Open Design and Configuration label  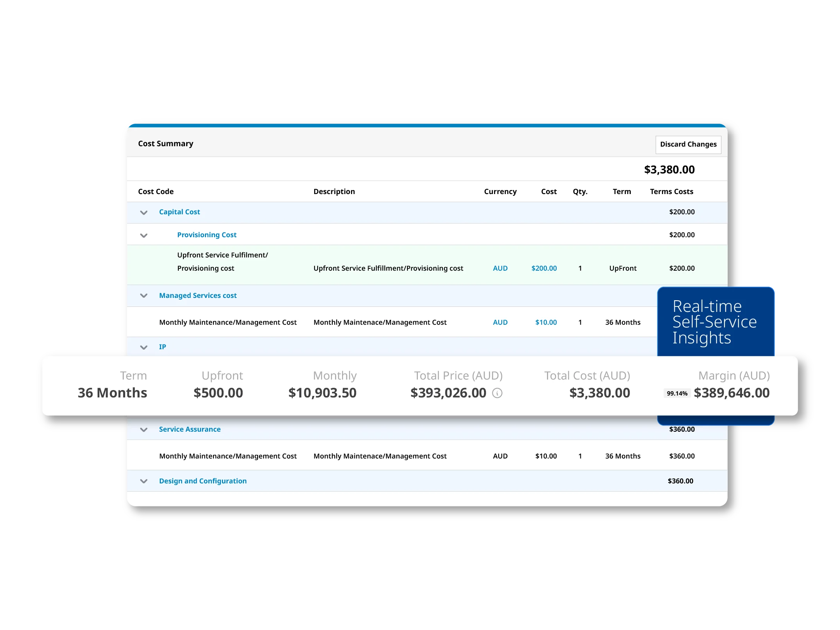pos(203,481)
